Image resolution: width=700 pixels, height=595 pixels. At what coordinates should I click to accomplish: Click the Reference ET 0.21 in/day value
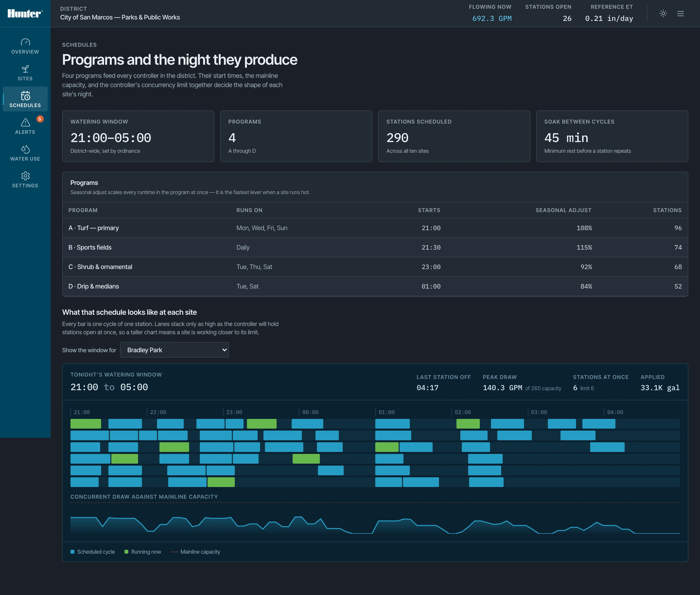pyautogui.click(x=609, y=18)
